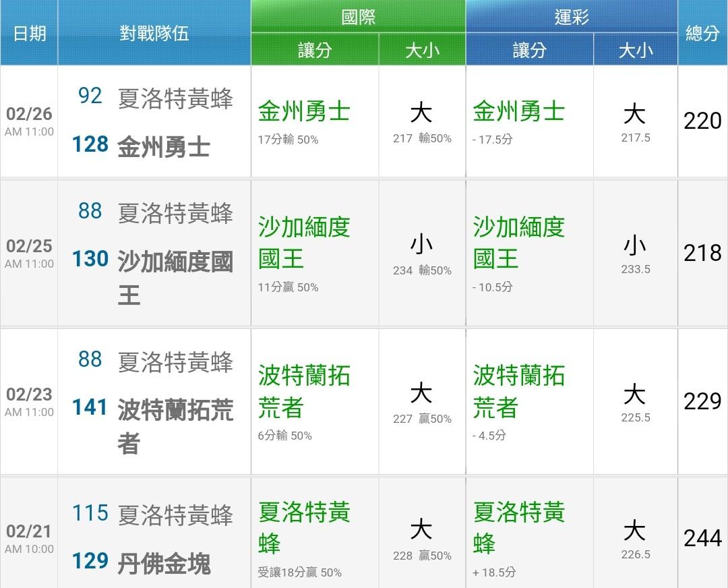
Task: Click the 17分輸 50% spread note
Action: tap(288, 140)
